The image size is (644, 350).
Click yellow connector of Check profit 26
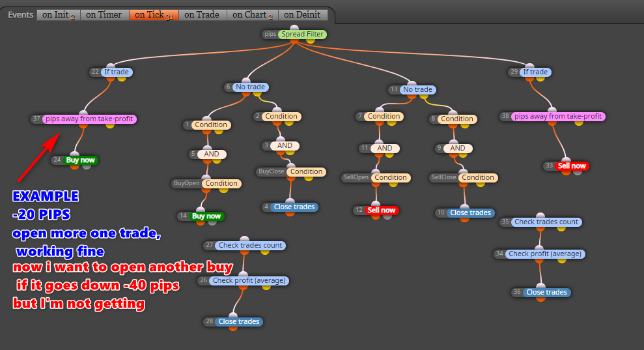(266, 287)
